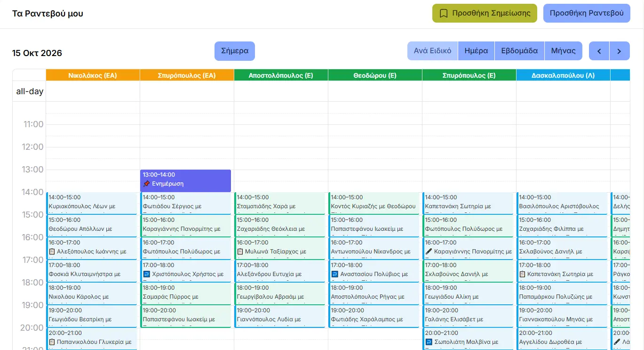Click clipboard icon beside Παπανικολάου Γλυκερία
The height and width of the screenshot is (350, 644).
pyautogui.click(x=52, y=342)
